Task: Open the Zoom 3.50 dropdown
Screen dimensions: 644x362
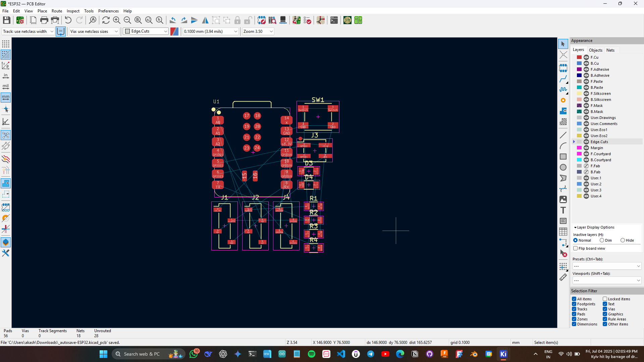Action: (258, 31)
